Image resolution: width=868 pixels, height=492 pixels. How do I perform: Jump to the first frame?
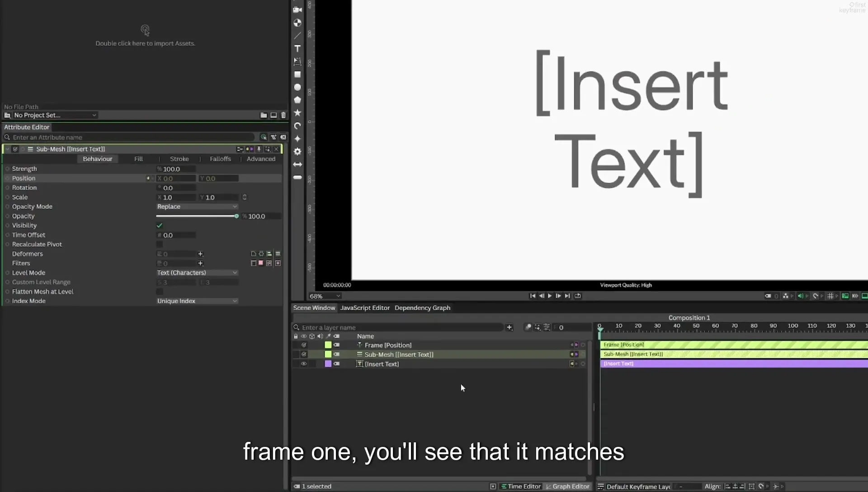click(533, 296)
